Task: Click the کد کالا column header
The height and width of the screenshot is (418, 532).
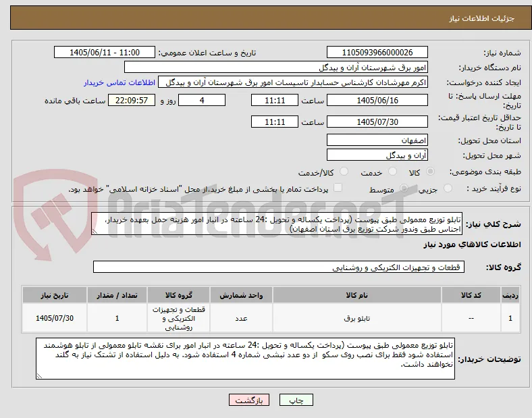Action: [471, 295]
